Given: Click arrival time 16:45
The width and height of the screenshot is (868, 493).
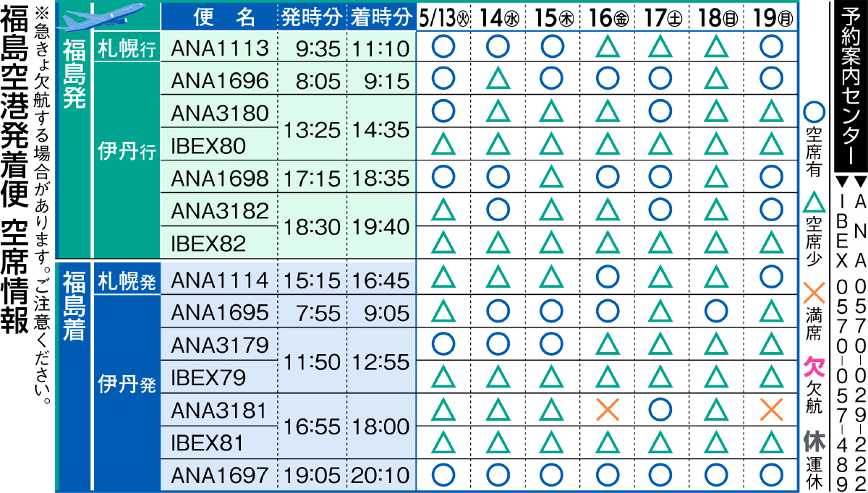Looking at the screenshot, I should coord(380,280).
